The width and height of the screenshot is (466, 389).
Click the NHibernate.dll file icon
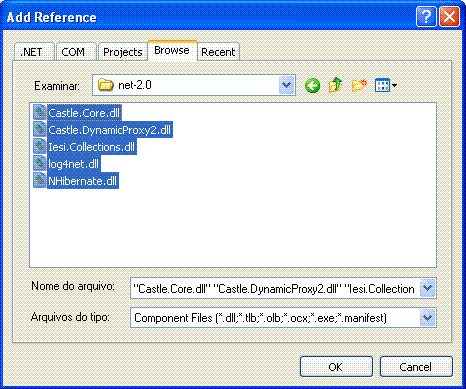[40, 181]
